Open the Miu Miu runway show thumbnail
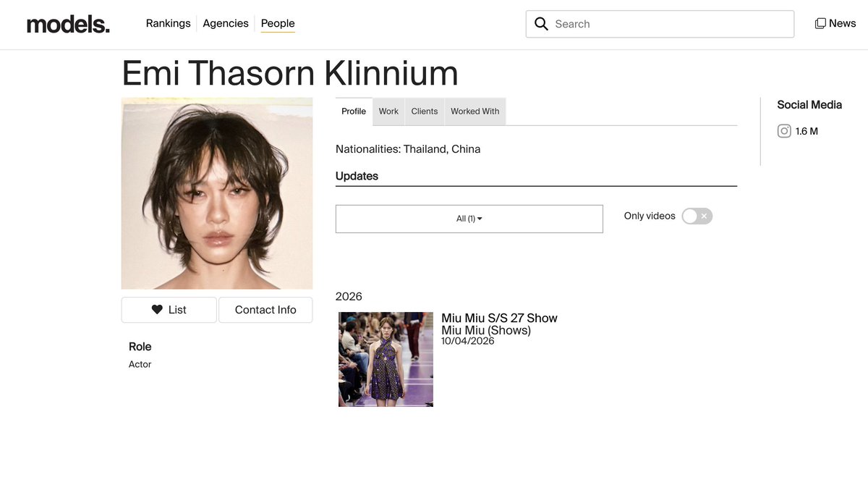Viewport: 868px width, 480px height. point(386,359)
